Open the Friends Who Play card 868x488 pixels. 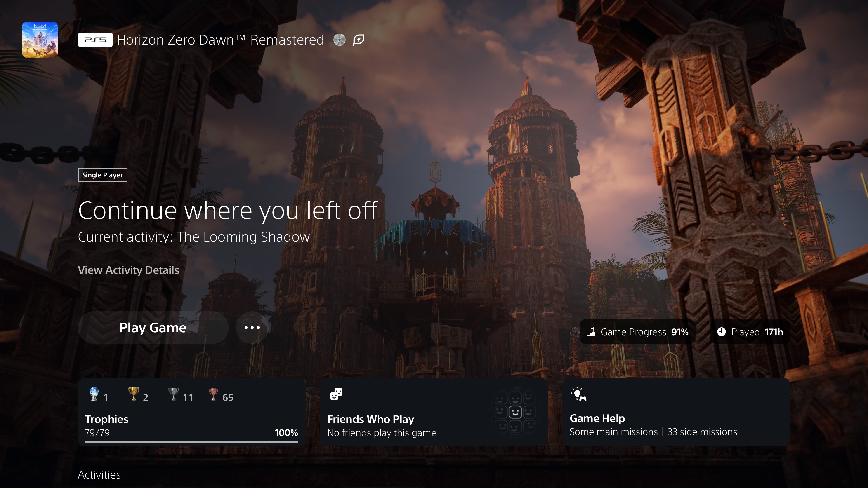[434, 412]
